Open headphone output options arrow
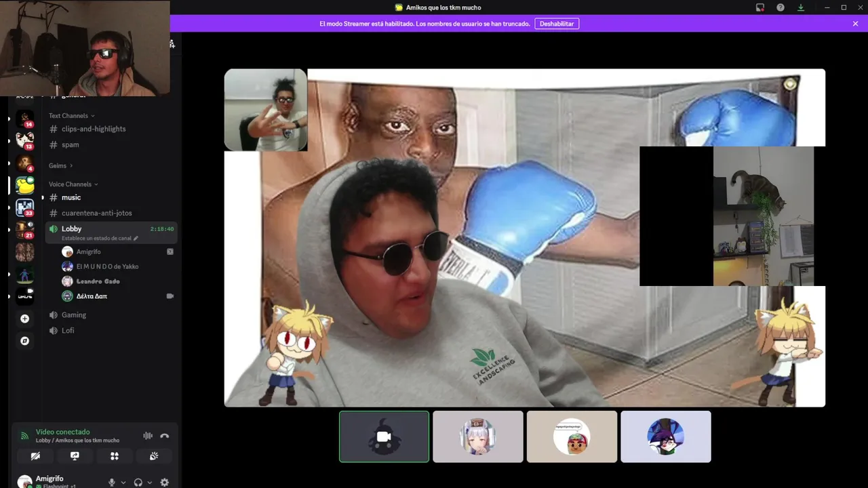The height and width of the screenshot is (488, 868). (149, 483)
